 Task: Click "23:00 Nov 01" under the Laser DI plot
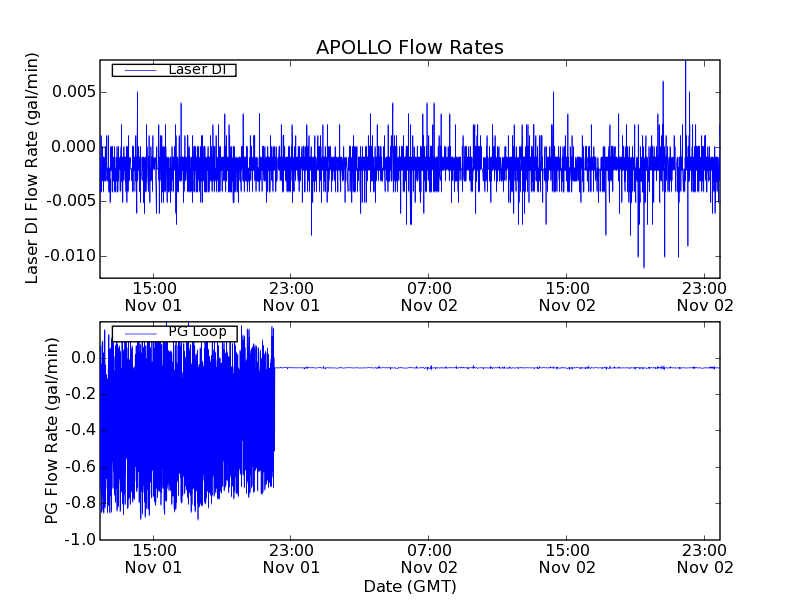click(x=291, y=297)
